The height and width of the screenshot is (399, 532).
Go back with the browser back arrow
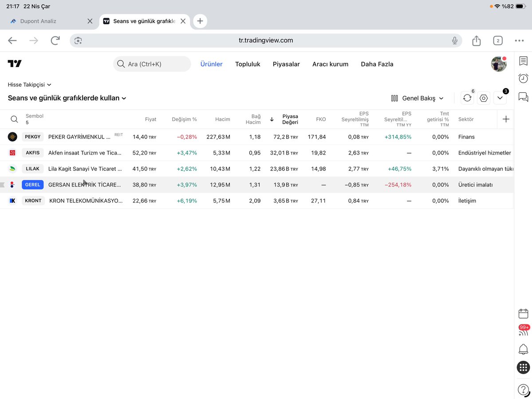pos(12,41)
